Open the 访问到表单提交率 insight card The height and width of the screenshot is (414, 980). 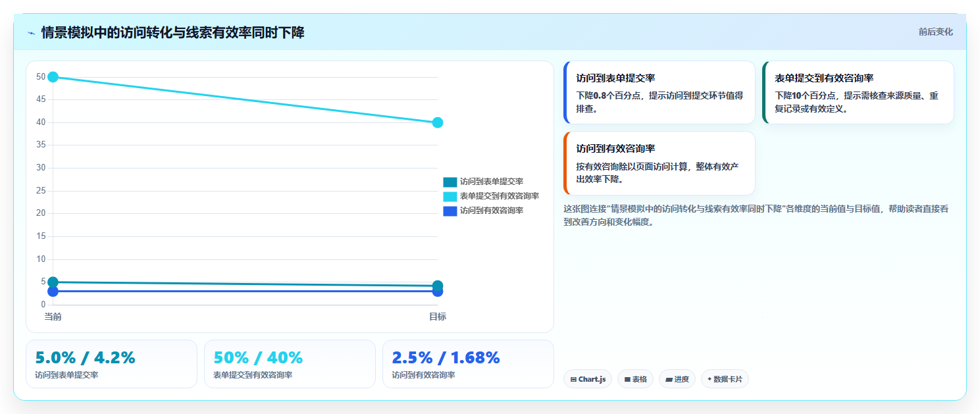659,92
